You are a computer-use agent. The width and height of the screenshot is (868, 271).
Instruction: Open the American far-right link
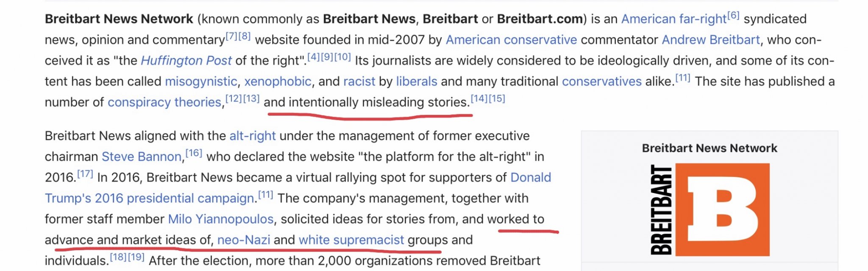click(673, 19)
